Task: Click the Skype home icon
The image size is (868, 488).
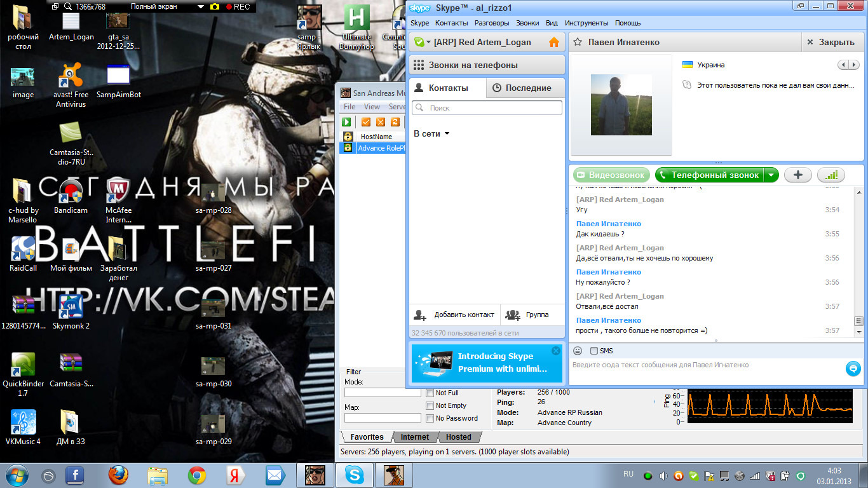Action: pos(554,43)
